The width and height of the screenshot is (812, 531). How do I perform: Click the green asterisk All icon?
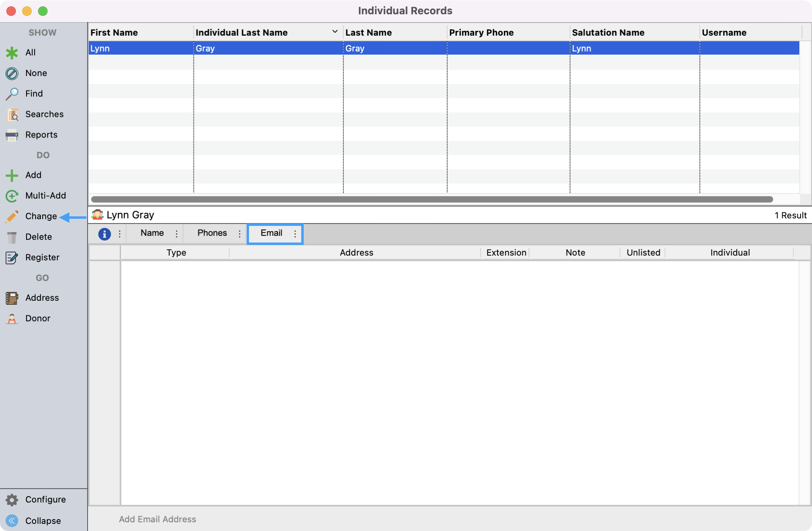(x=12, y=53)
